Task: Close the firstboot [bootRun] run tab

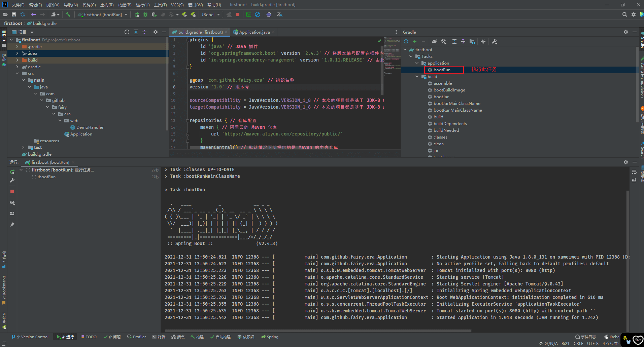Action: click(73, 162)
